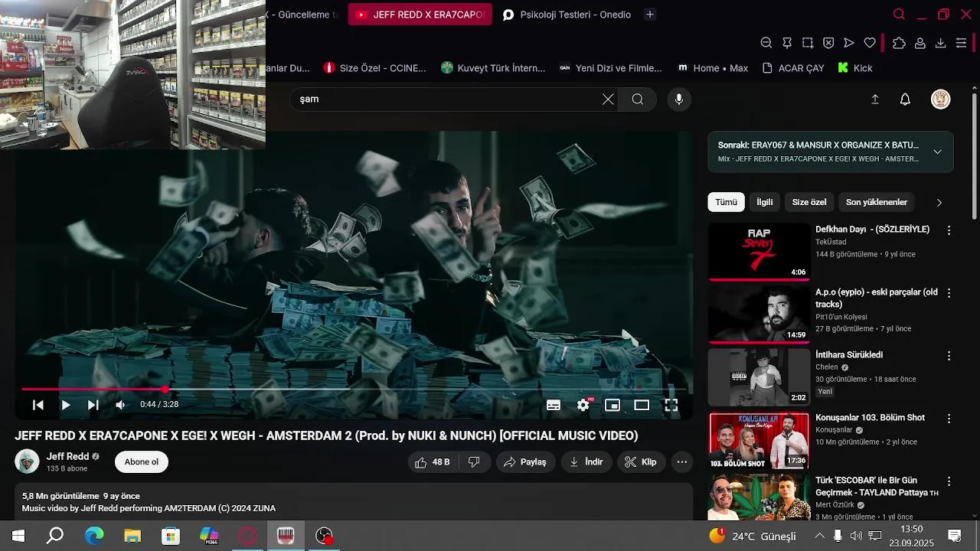Seek on the video progress bar
The image size is (980, 551).
pos(354,390)
